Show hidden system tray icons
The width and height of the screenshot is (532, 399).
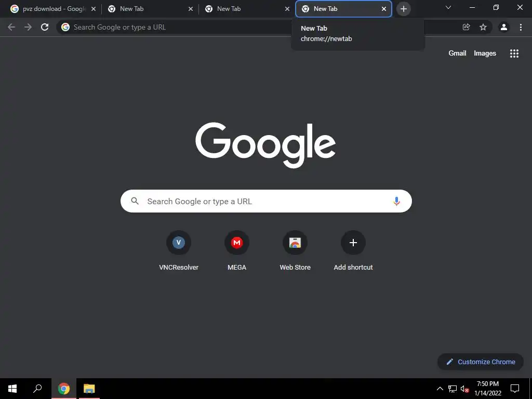tap(440, 389)
